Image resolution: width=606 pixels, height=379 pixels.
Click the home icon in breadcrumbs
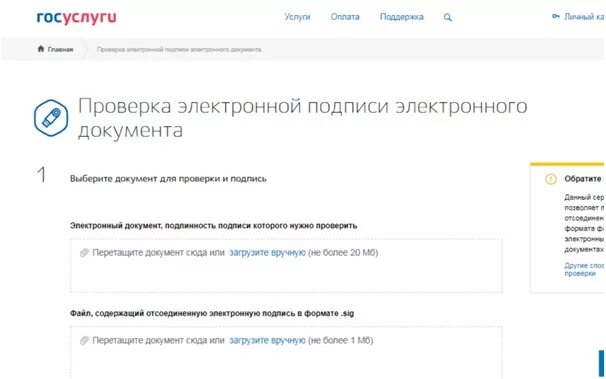pyautogui.click(x=41, y=49)
